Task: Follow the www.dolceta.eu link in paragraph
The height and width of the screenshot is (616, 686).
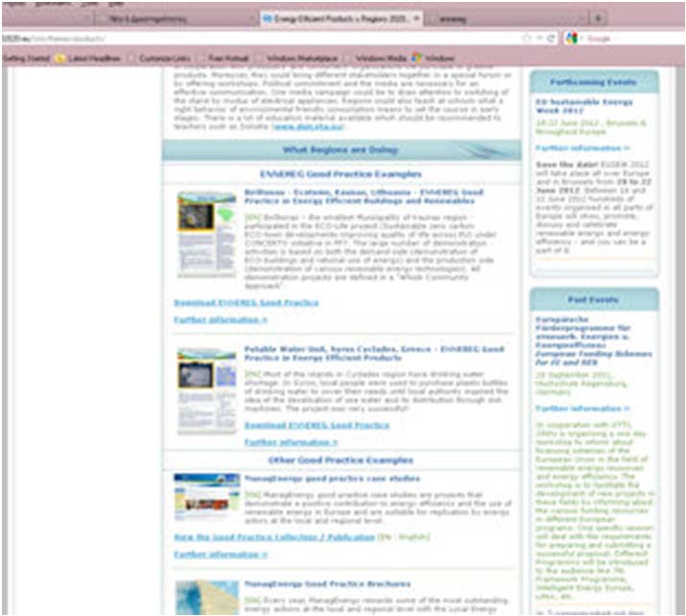Action: click(308, 127)
